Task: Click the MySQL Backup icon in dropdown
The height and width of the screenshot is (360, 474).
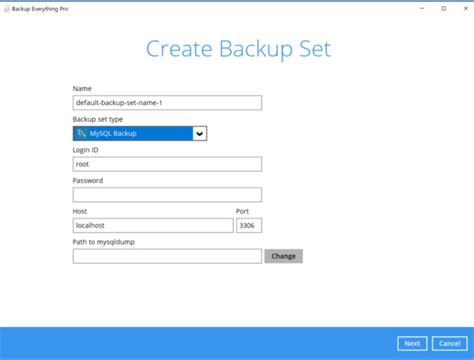Action: coord(81,133)
